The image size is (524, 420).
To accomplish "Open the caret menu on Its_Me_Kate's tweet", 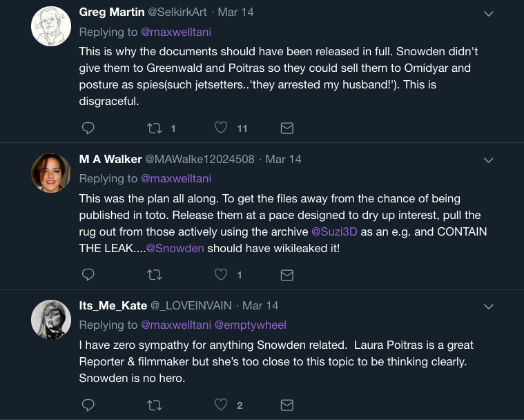I will pyautogui.click(x=488, y=307).
